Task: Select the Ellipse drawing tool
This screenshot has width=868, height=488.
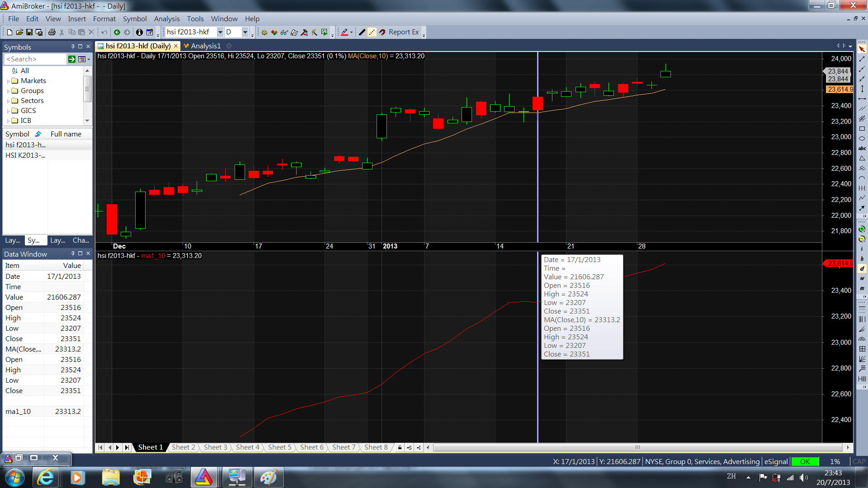Action: tap(862, 138)
